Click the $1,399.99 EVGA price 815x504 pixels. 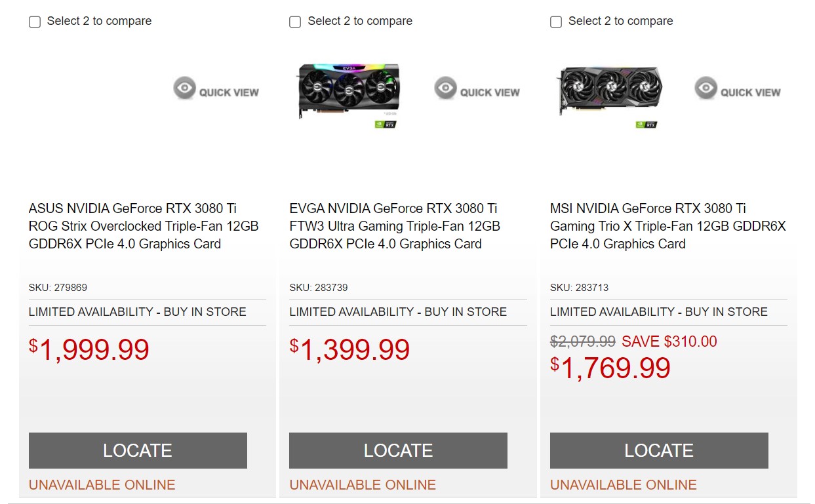[x=350, y=350]
